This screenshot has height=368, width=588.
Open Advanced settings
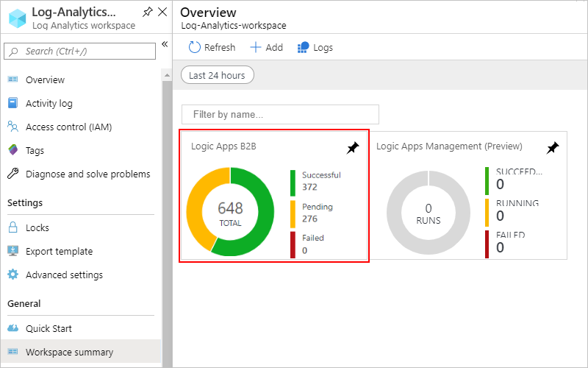[x=64, y=275]
